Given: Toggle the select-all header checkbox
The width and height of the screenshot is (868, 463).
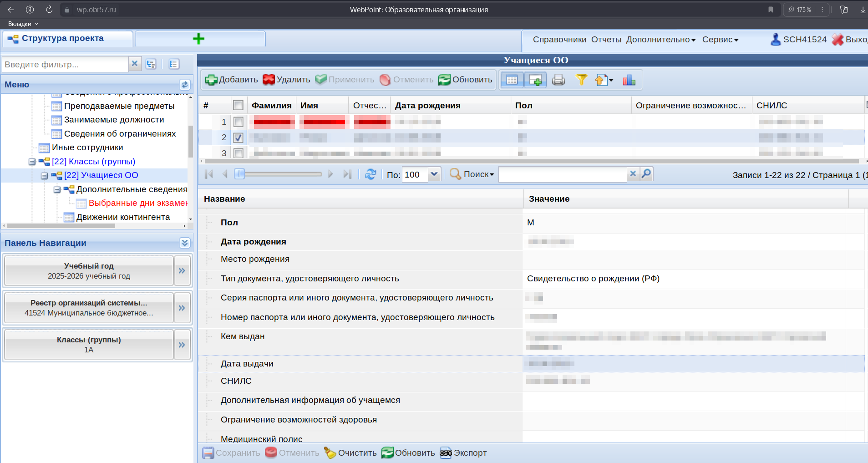Looking at the screenshot, I should [238, 106].
